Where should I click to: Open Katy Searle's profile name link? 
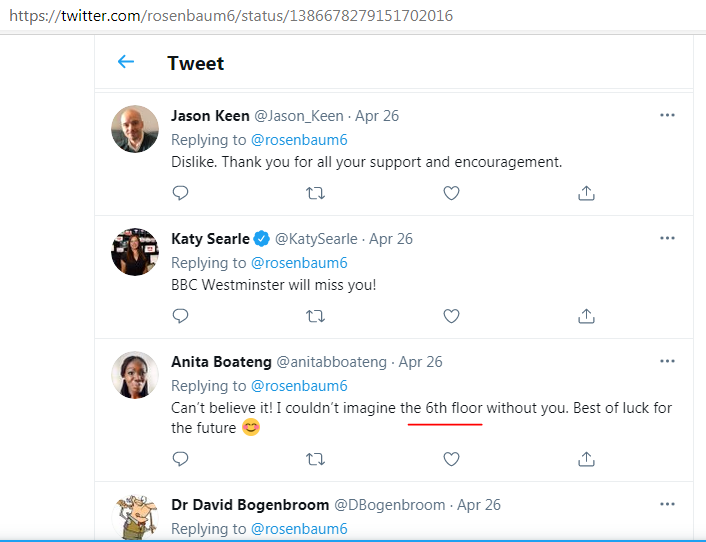(210, 239)
